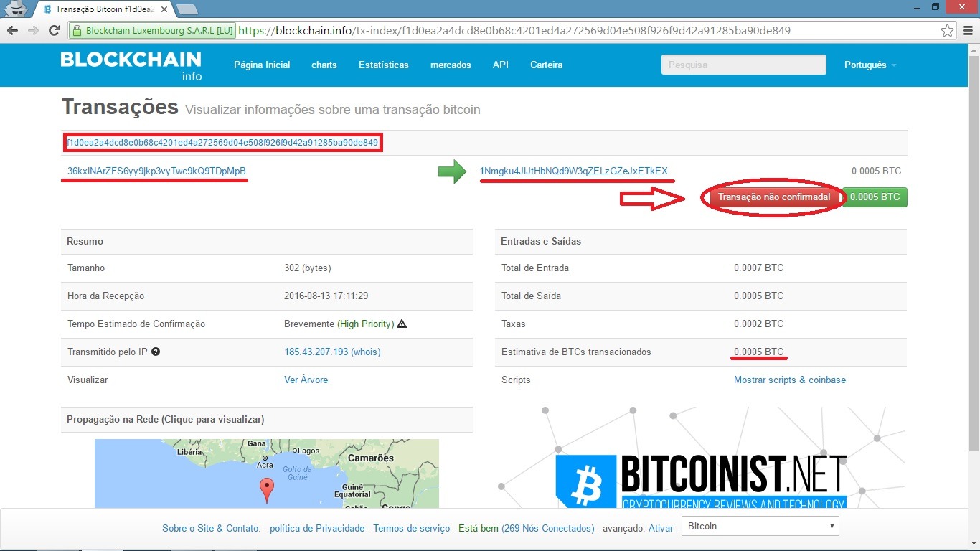Viewport: 980px width, 551px height.
Task: Reload the page with refresh icon
Action: 54,31
